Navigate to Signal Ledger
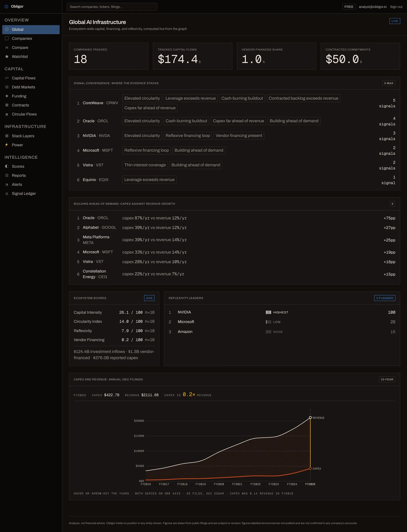The image size is (407, 532). tap(31, 194)
